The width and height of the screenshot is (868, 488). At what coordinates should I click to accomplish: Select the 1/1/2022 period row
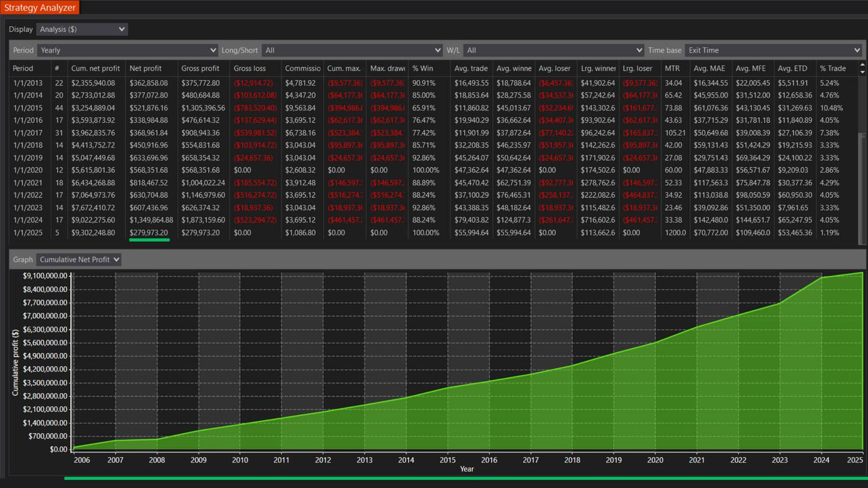pos(434,195)
